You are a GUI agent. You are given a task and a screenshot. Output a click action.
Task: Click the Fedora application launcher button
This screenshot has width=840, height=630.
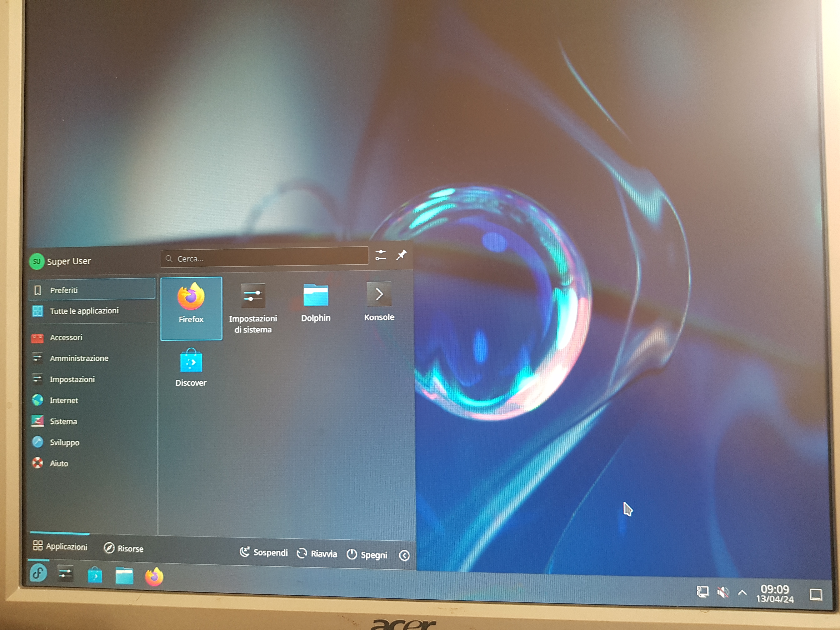pyautogui.click(x=38, y=573)
